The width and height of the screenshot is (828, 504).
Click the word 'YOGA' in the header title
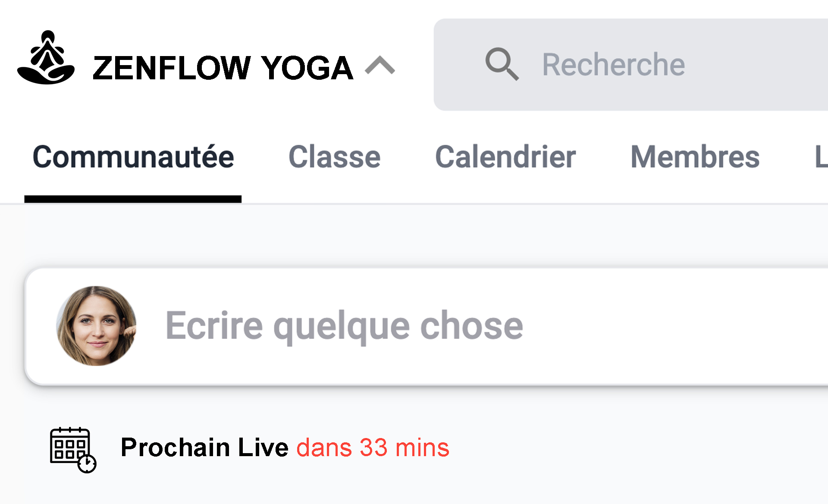[307, 68]
